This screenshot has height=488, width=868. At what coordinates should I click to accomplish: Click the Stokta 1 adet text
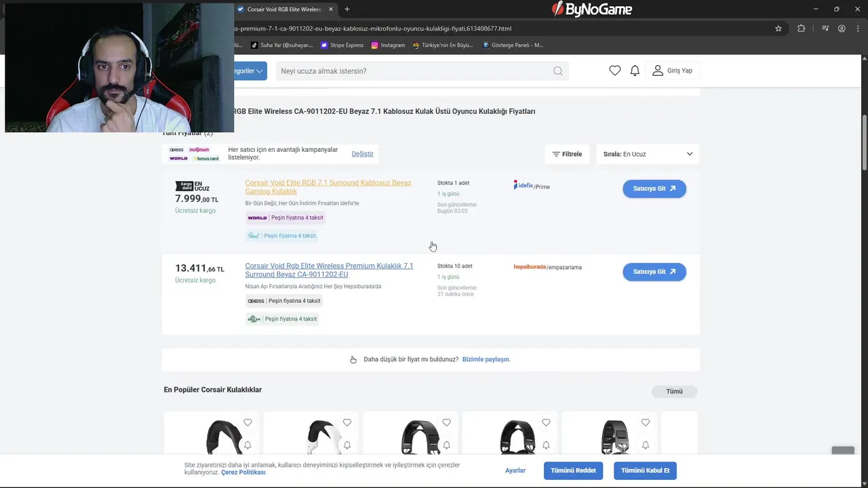(x=453, y=183)
